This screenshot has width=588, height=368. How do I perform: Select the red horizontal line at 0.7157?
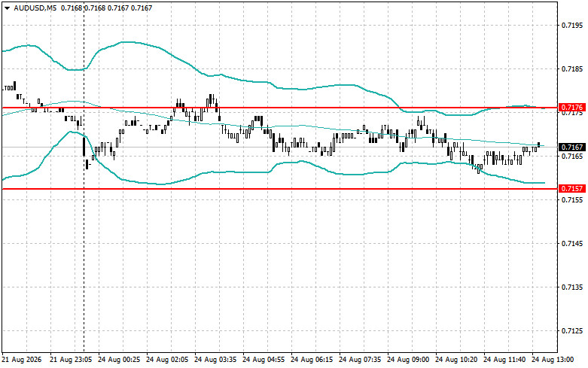pyautogui.click(x=280, y=188)
